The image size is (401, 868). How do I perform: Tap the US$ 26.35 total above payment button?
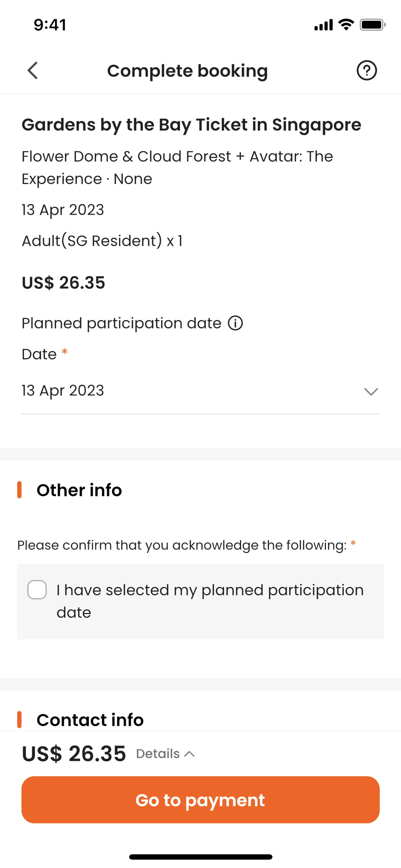pyautogui.click(x=74, y=753)
